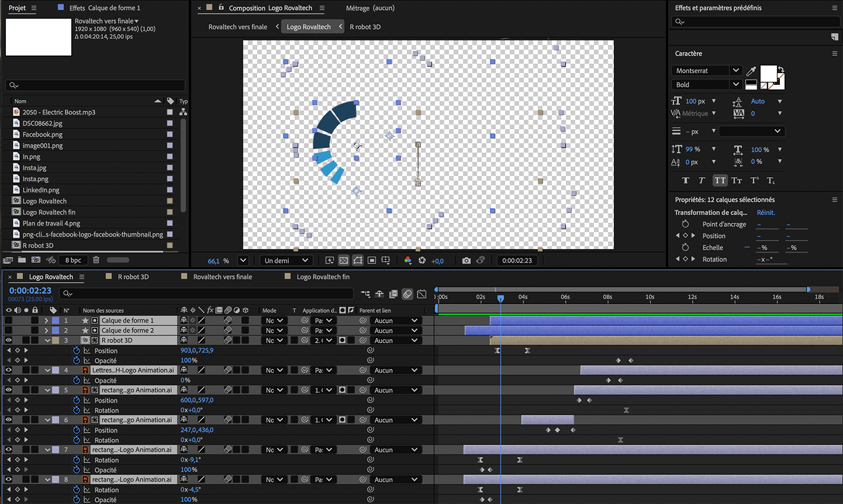Take a snapshot with camera icon

click(x=466, y=261)
